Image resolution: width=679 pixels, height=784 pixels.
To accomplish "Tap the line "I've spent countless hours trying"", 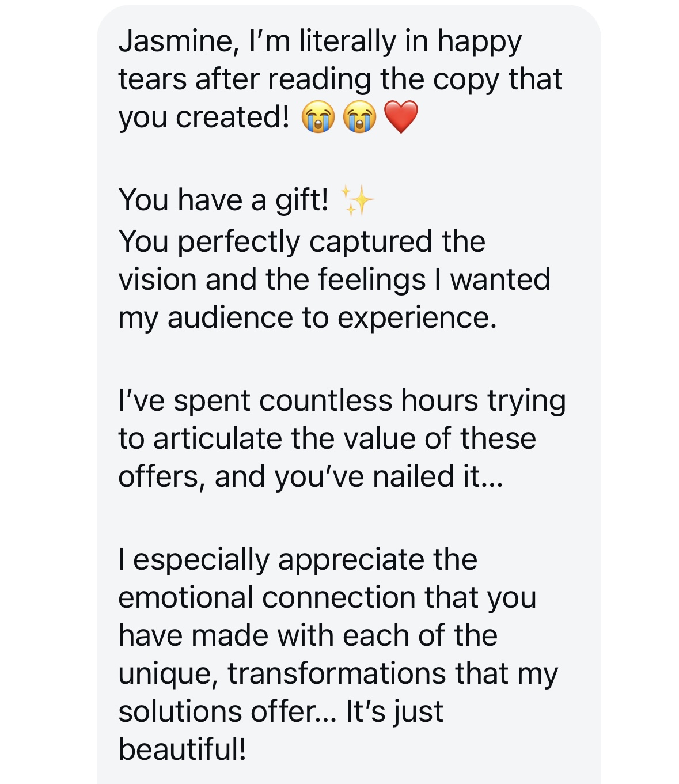I will (342, 401).
